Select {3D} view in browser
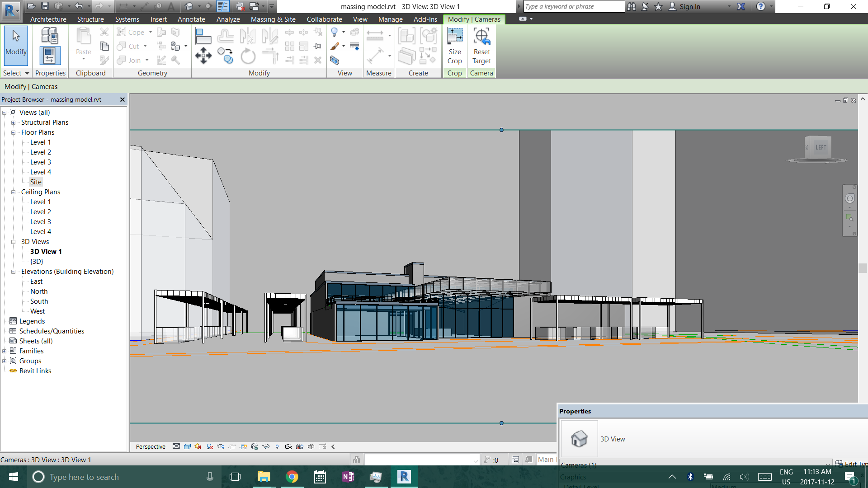This screenshot has height=488, width=868. (37, 262)
